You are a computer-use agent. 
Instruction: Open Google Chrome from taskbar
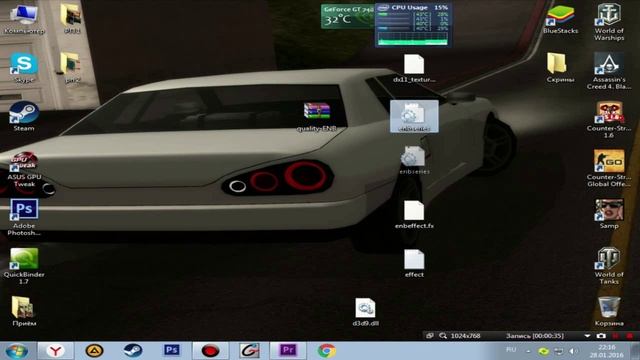[327, 351]
